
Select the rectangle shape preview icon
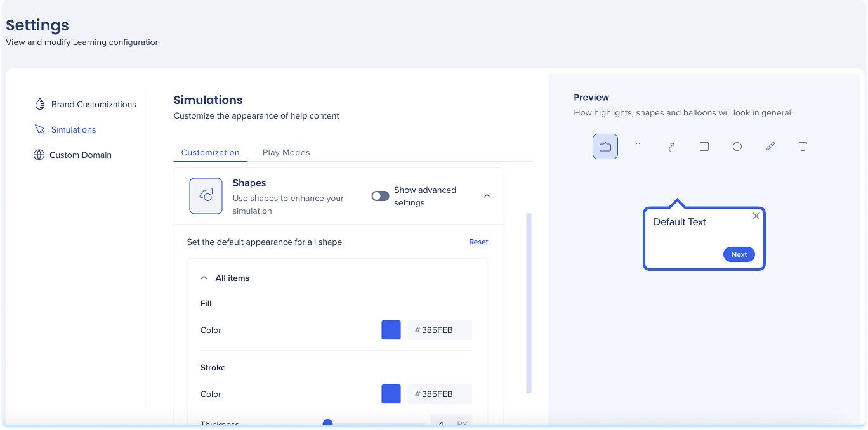704,147
